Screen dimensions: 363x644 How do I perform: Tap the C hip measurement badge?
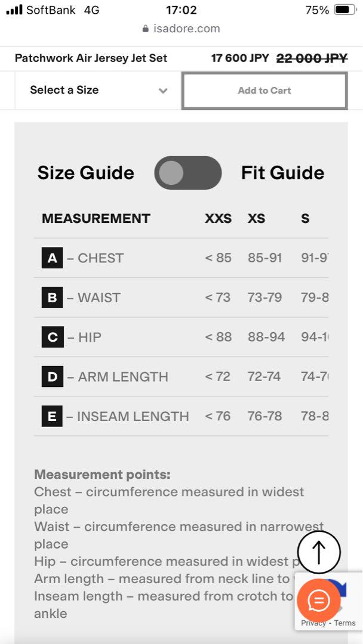[52, 337]
